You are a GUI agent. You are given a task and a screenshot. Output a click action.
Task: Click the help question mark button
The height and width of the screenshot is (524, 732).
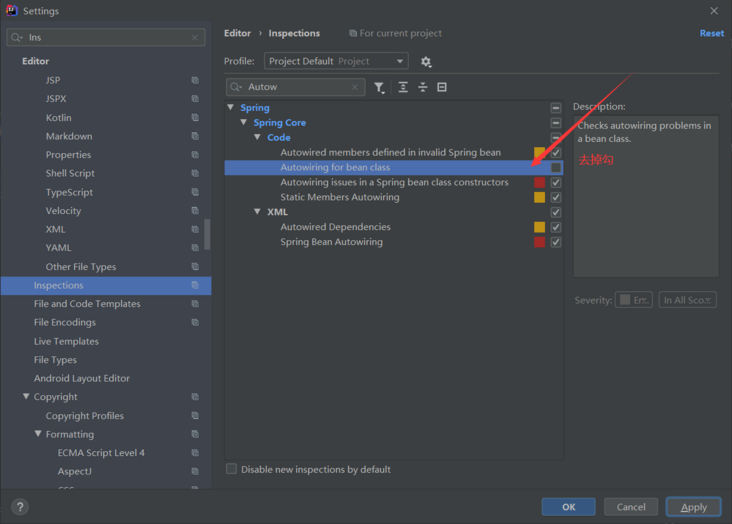pos(19,507)
